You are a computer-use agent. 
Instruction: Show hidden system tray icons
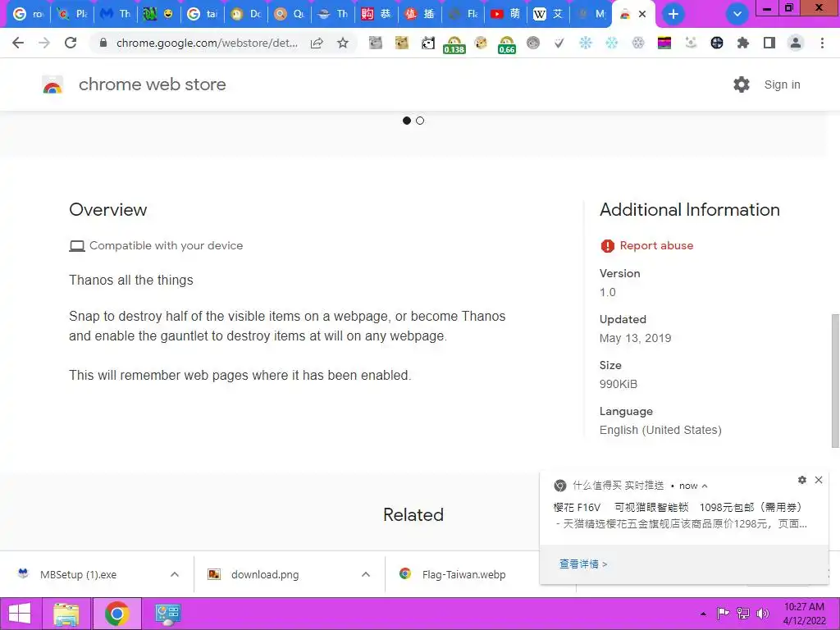click(703, 614)
